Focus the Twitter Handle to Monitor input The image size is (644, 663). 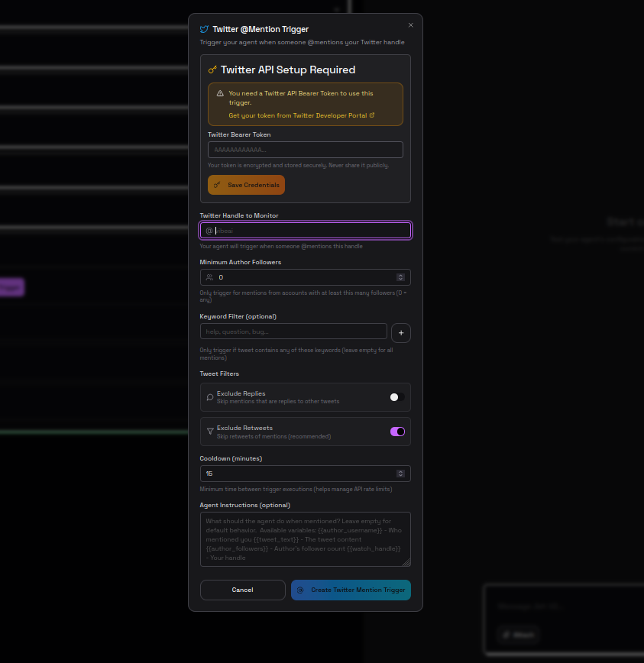pos(306,231)
